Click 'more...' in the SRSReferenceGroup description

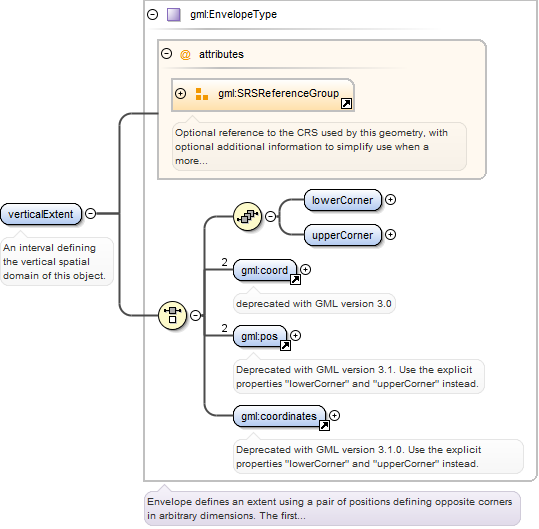click(191, 161)
